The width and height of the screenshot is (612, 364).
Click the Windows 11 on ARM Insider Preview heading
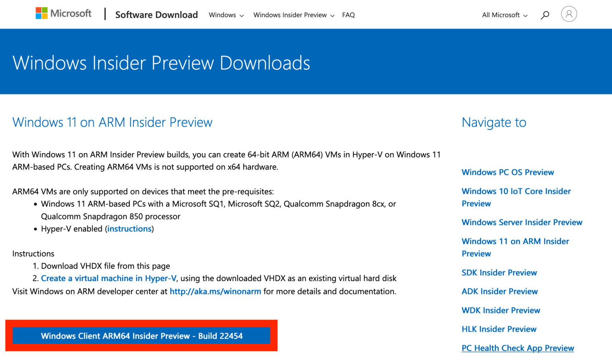coord(112,122)
